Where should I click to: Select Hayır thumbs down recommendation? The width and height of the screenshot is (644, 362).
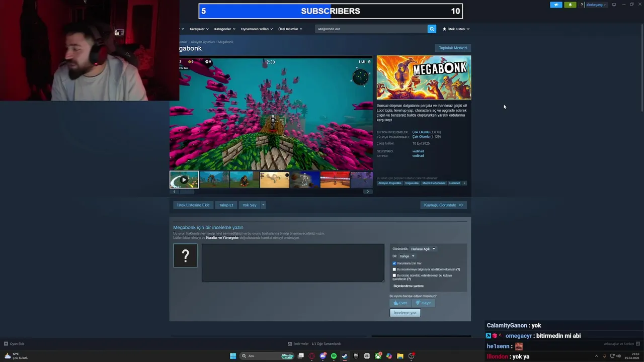click(423, 303)
